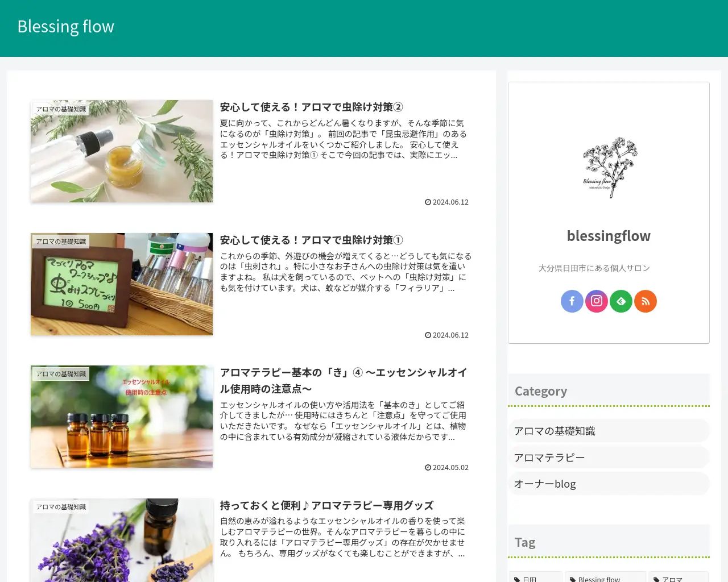Open the アロマテラピー基本の「き」④ article
Viewport: 728px width, 582px height.
343,380
